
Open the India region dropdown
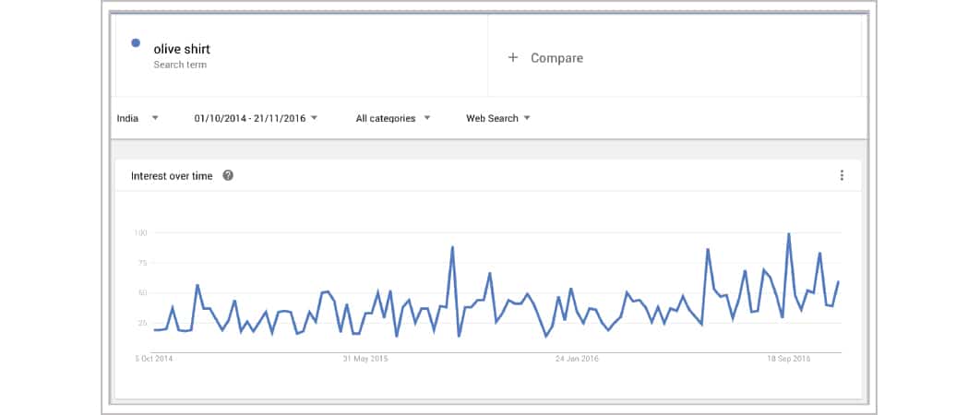(137, 118)
